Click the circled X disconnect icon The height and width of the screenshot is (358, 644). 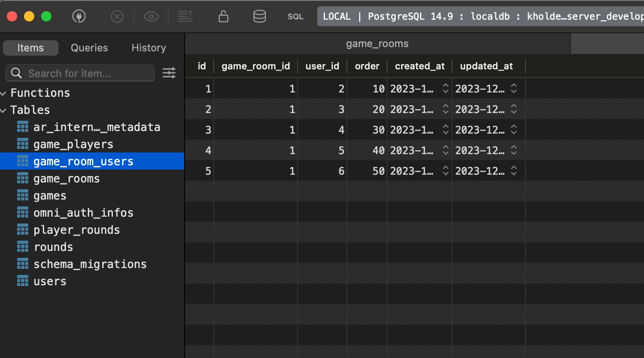pyautogui.click(x=117, y=17)
